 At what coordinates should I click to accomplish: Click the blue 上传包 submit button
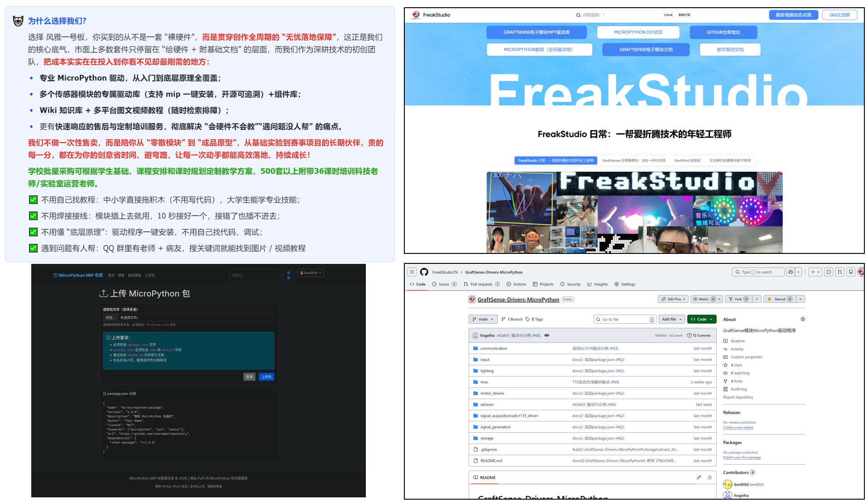pos(266,377)
